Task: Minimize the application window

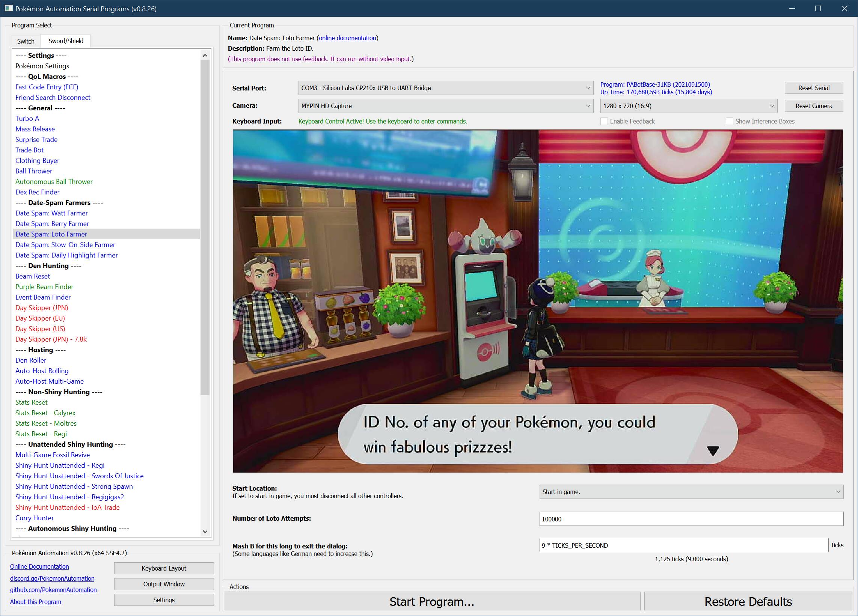Action: click(792, 8)
